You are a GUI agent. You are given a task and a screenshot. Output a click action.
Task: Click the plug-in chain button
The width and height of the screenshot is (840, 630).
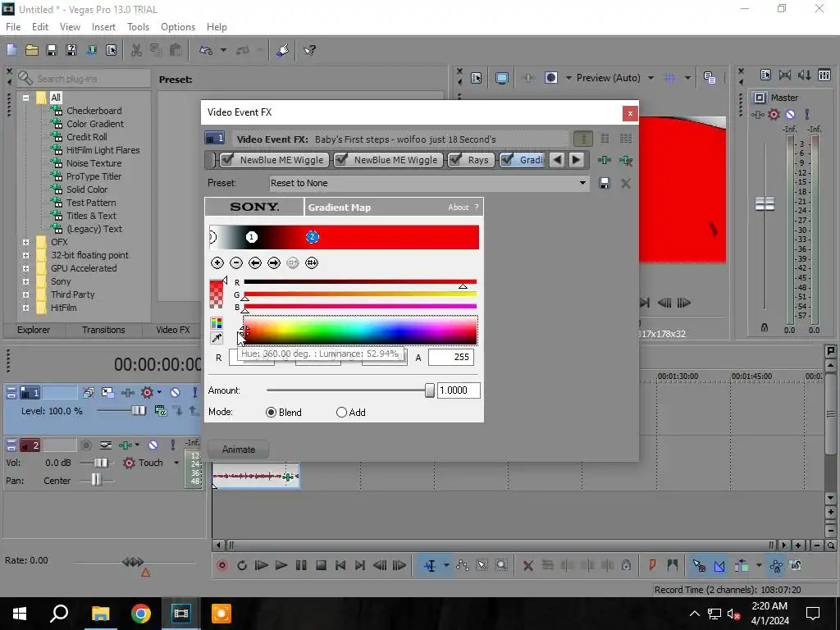[x=605, y=160]
